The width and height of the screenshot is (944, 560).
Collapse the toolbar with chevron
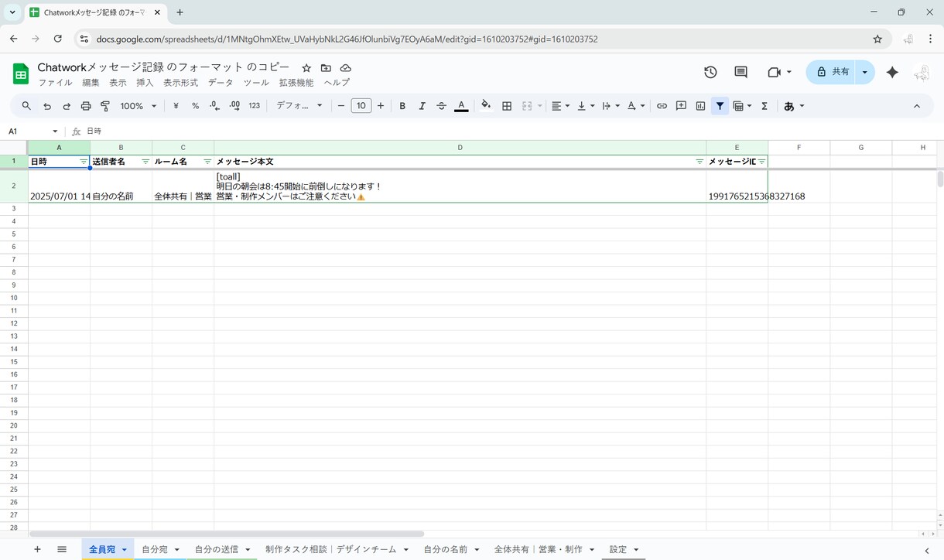917,106
